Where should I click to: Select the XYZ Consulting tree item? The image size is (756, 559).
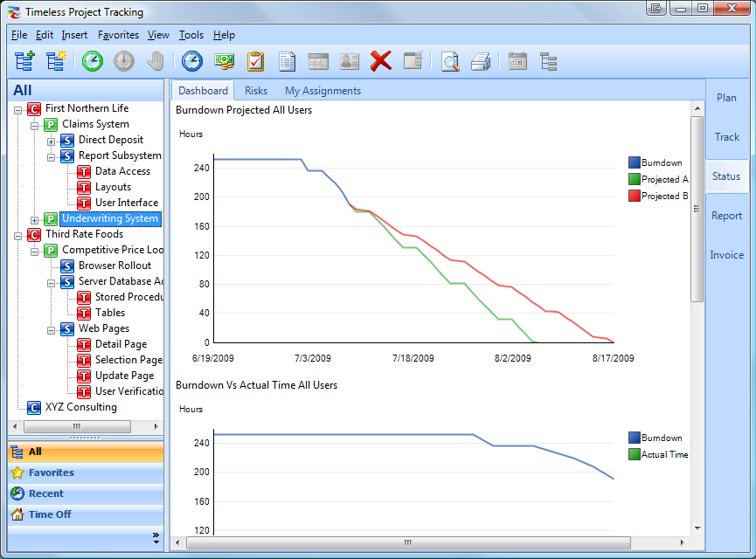(80, 407)
